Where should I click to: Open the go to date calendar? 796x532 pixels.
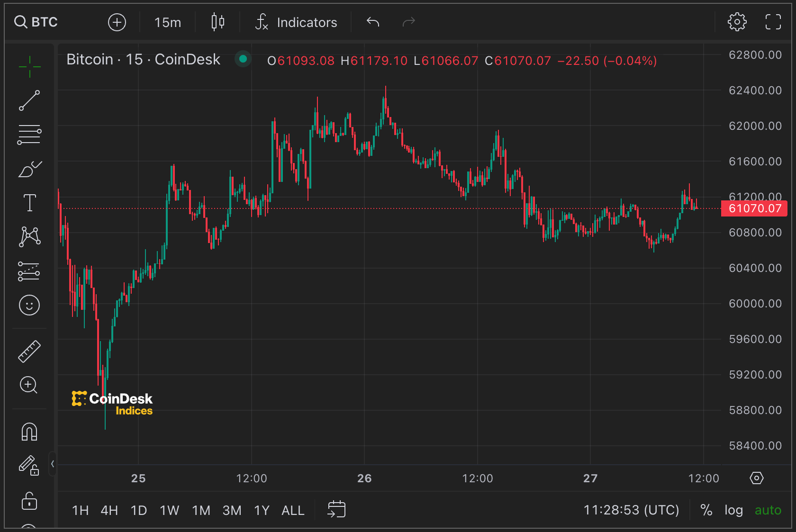pos(336,509)
